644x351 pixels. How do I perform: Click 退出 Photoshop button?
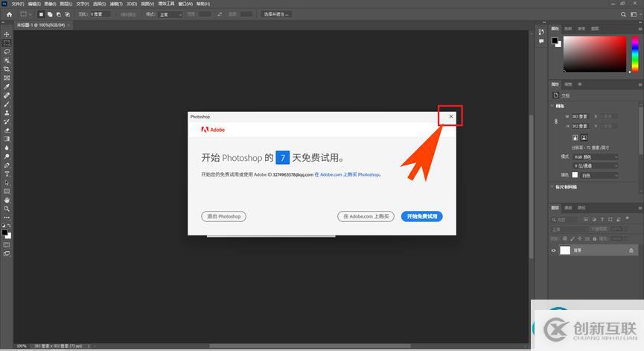[x=223, y=216]
